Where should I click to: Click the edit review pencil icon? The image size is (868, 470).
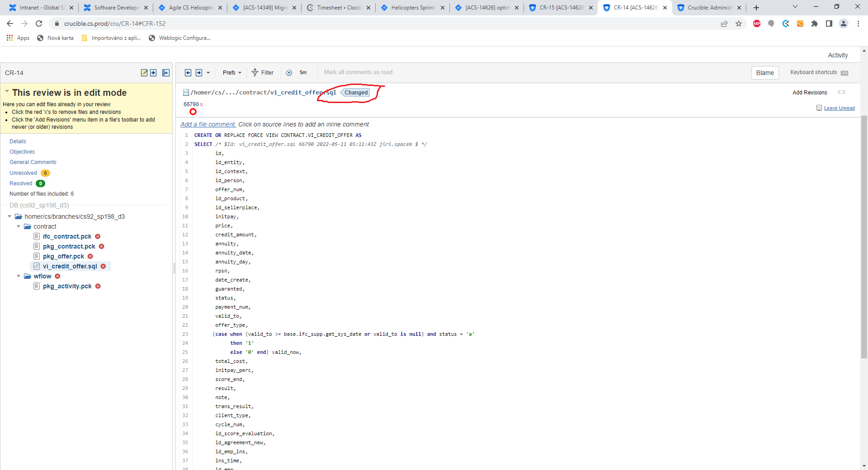(144, 73)
